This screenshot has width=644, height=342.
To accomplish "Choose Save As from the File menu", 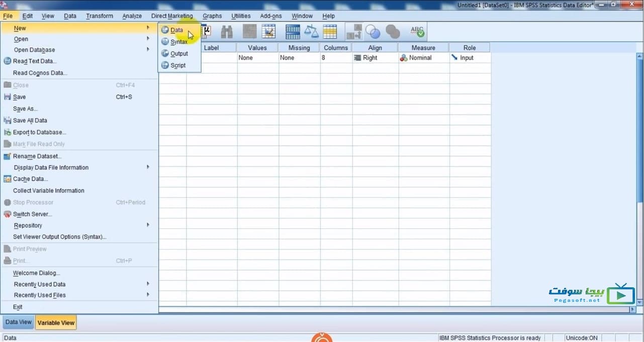I will pyautogui.click(x=79, y=108).
